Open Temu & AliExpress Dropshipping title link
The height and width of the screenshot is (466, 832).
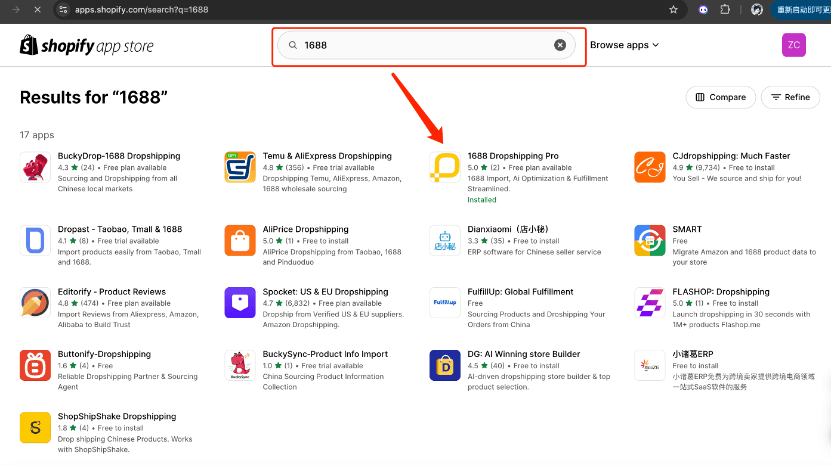pos(327,156)
